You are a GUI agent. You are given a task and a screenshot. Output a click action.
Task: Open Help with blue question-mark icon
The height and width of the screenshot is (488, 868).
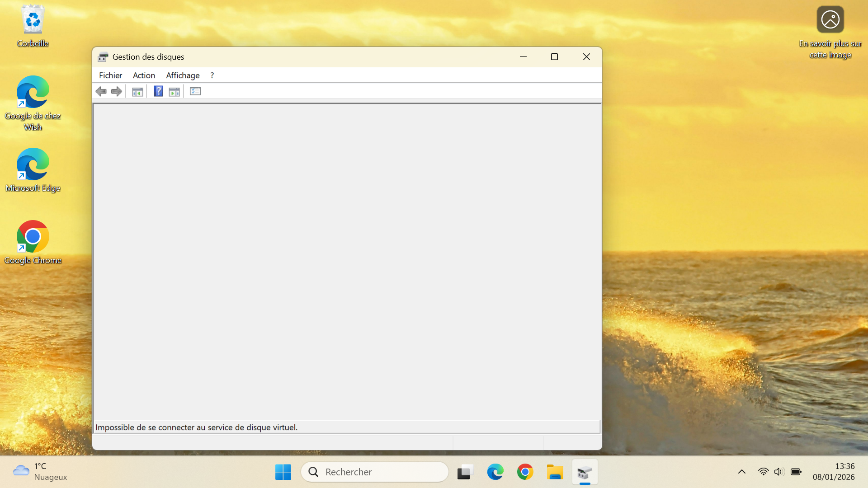point(158,91)
